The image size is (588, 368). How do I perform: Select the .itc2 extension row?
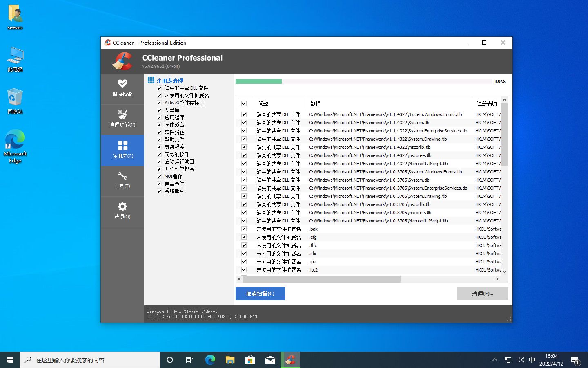pyautogui.click(x=368, y=270)
